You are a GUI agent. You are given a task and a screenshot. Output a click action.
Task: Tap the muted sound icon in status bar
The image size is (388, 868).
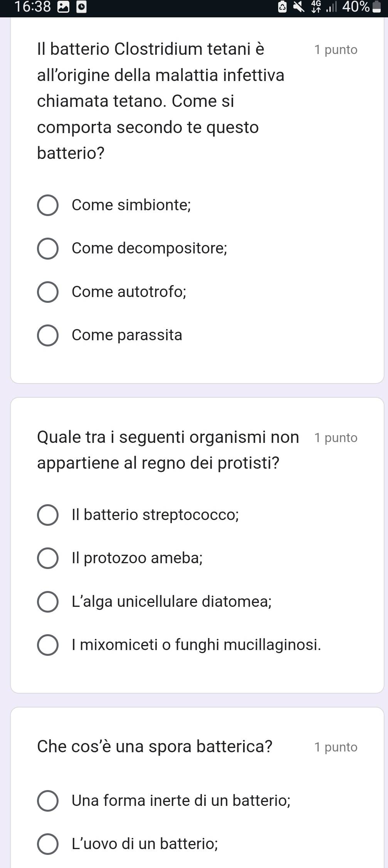pos(298,7)
